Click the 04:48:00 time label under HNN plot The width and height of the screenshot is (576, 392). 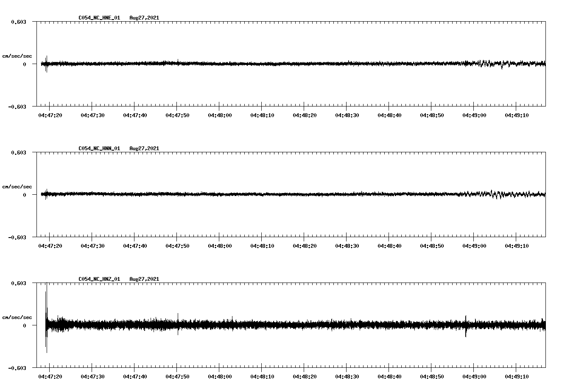tap(220, 246)
